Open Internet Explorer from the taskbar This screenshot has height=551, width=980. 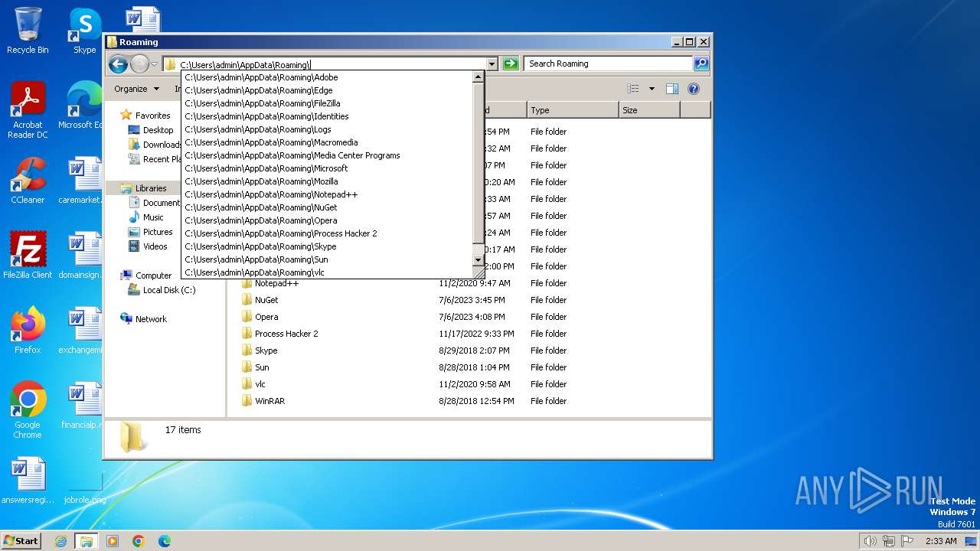61,541
